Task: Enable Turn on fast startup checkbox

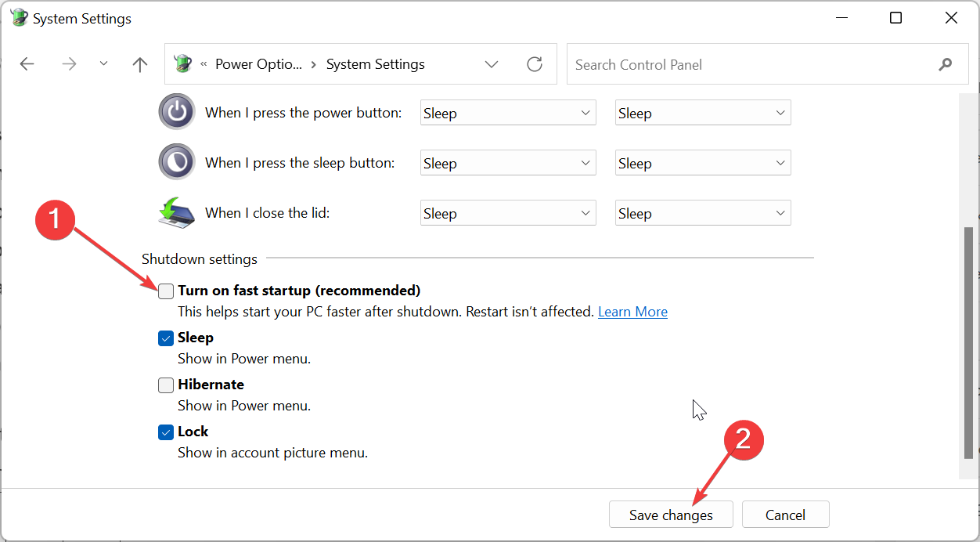Action: click(166, 291)
